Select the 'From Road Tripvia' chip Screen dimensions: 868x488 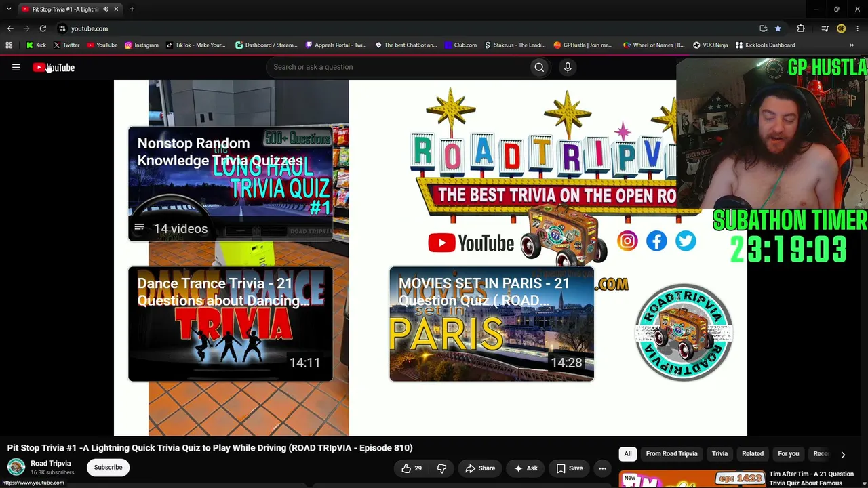(671, 454)
